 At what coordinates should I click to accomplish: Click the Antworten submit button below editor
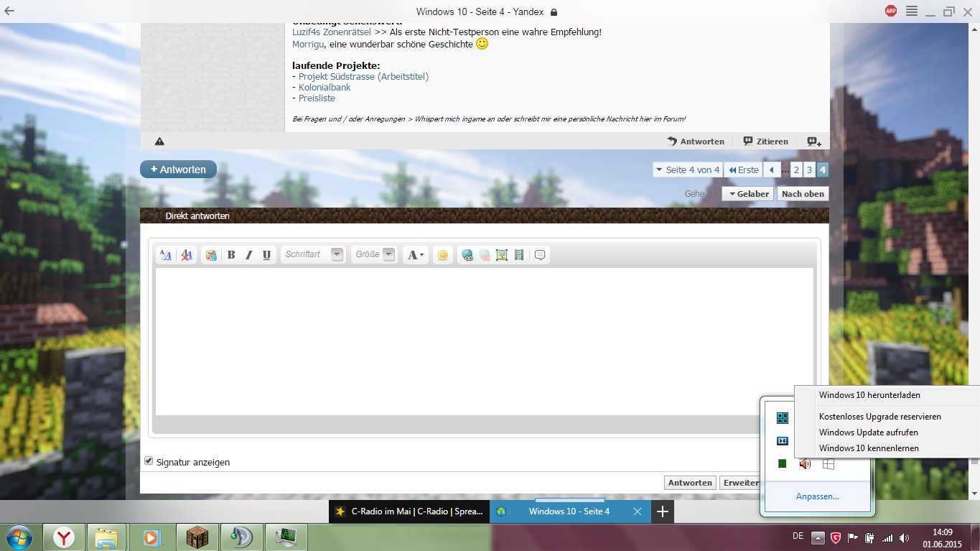pyautogui.click(x=690, y=483)
